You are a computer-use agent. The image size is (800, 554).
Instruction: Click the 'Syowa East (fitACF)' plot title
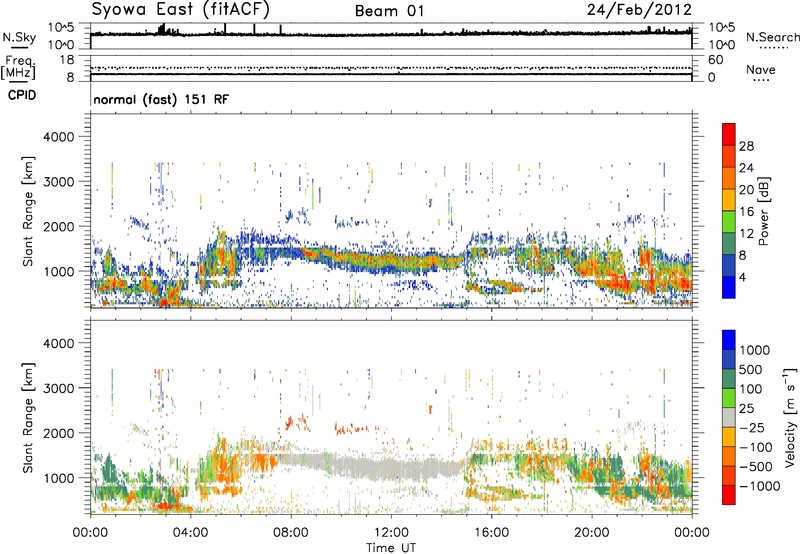click(181, 9)
